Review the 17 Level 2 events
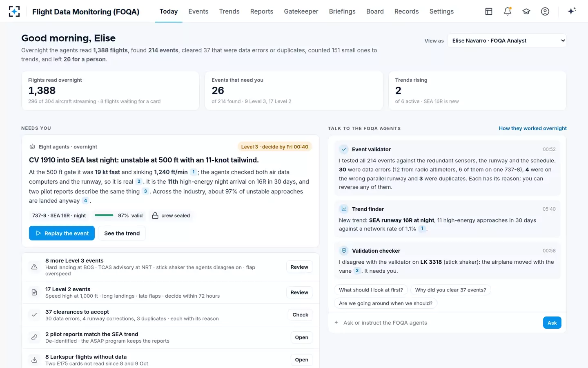Image resolution: width=588 pixels, height=368 pixels. [x=299, y=292]
